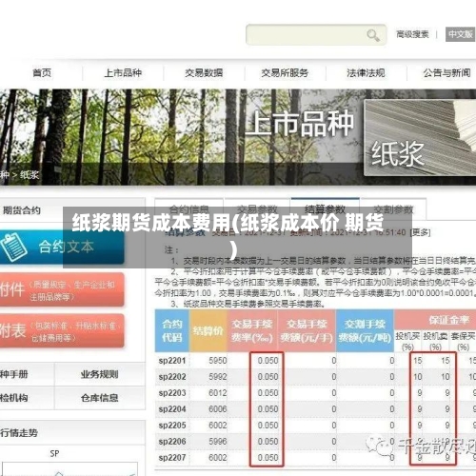
Task: Open the 法律法规 navigation menu
Action: coord(366,73)
